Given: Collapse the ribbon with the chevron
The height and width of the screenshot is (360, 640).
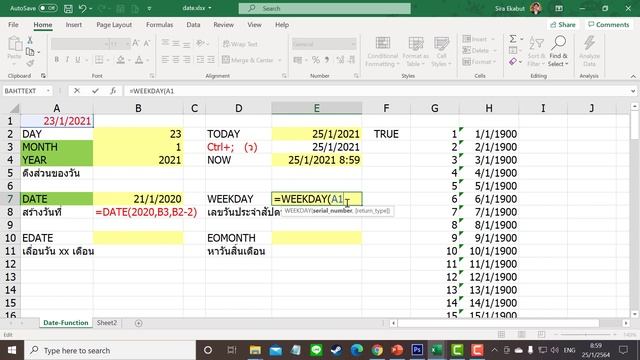Looking at the screenshot, I should click(x=633, y=76).
